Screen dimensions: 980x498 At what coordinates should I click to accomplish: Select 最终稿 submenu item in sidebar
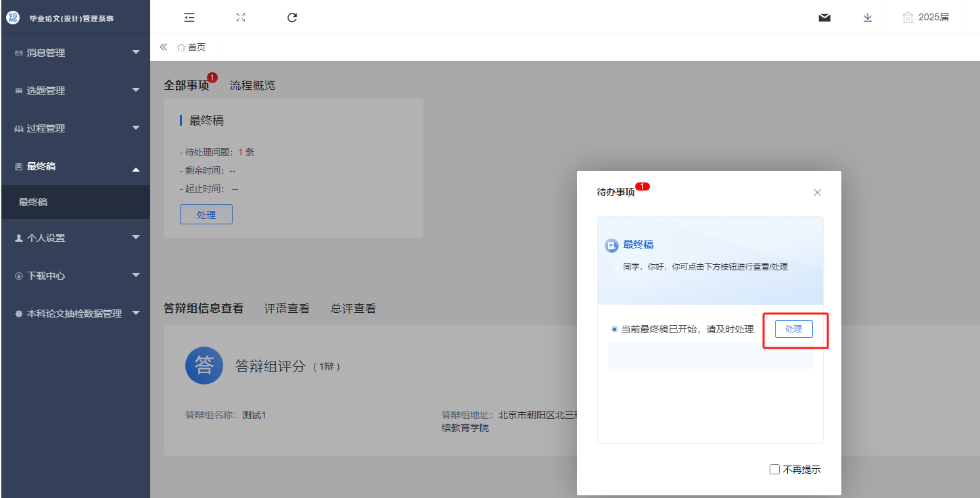33,202
